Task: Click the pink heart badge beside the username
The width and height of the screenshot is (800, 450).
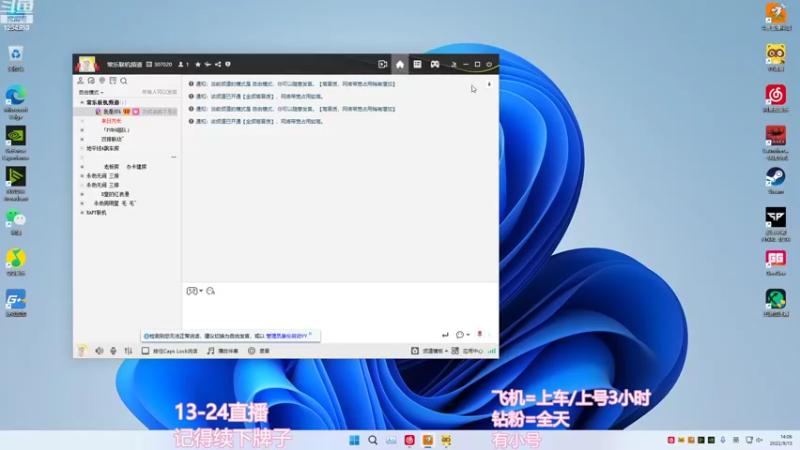Action: pos(136,112)
